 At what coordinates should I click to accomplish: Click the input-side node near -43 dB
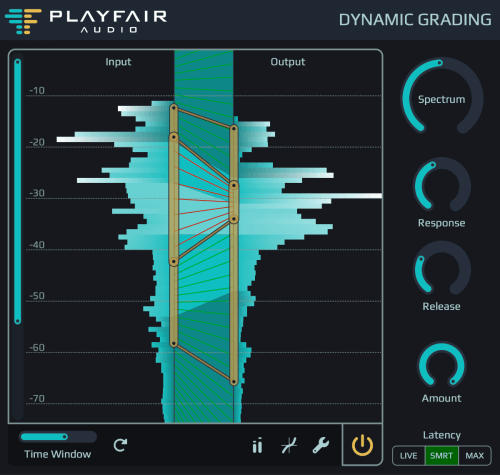[x=174, y=262]
